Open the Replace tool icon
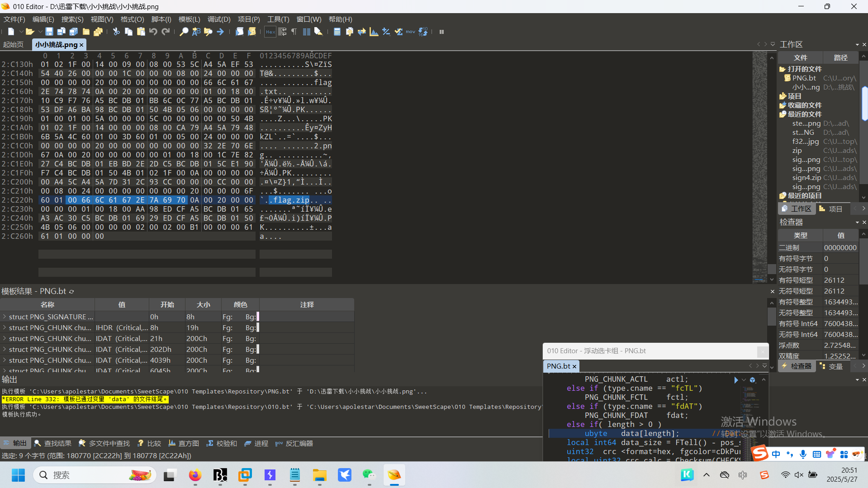The height and width of the screenshot is (488, 868). pyautogui.click(x=196, y=32)
